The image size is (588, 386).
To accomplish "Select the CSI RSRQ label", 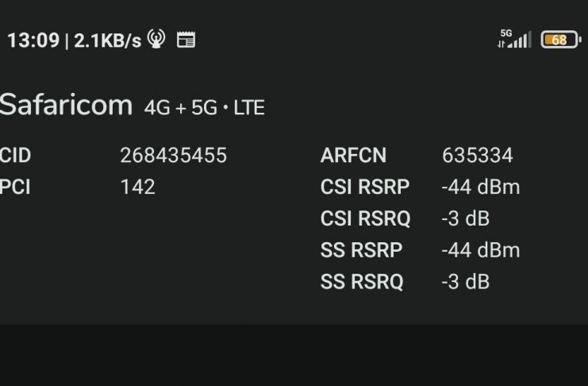I will pos(366,218).
